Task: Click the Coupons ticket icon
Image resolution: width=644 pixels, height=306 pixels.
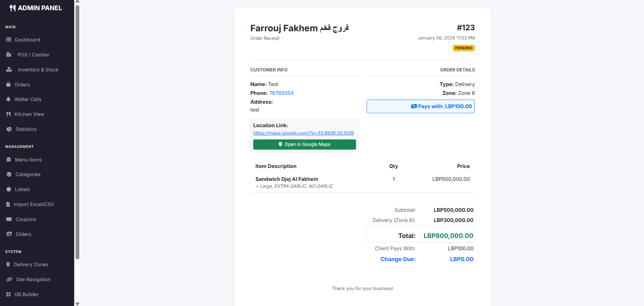Action: point(9,219)
